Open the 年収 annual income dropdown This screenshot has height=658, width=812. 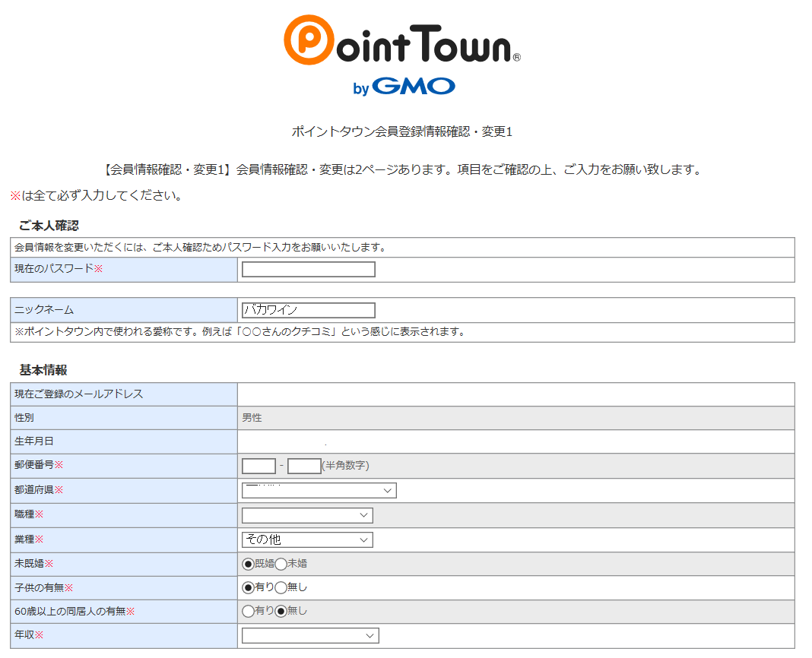[x=310, y=636]
